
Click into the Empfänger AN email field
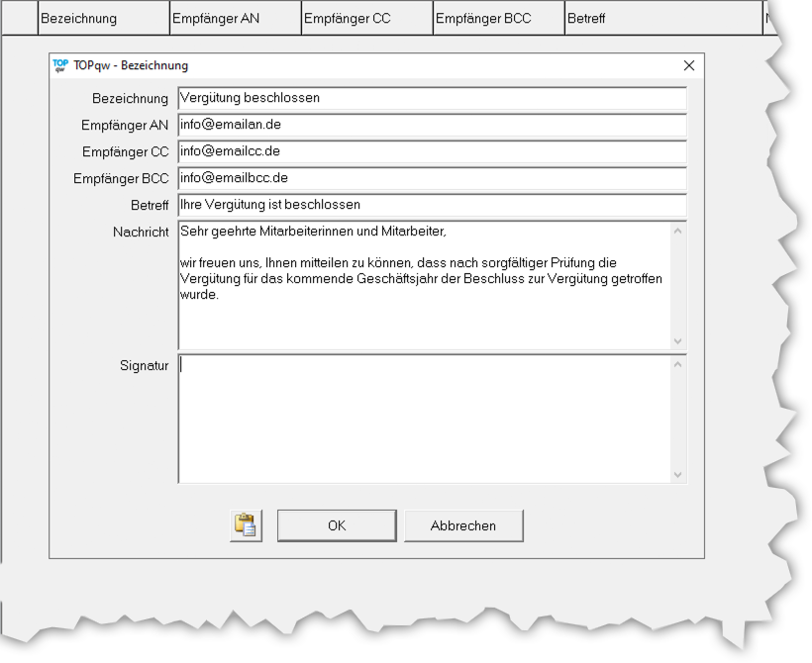pyautogui.click(x=432, y=125)
